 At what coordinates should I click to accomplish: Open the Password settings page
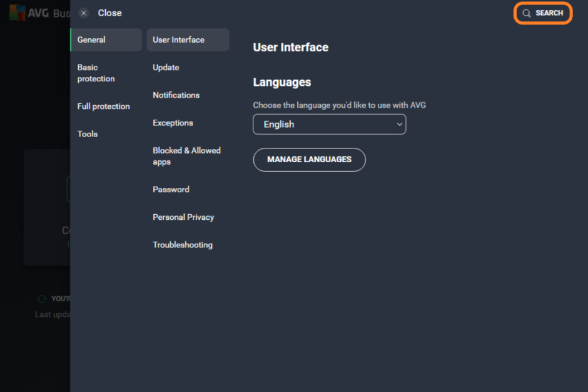point(171,189)
